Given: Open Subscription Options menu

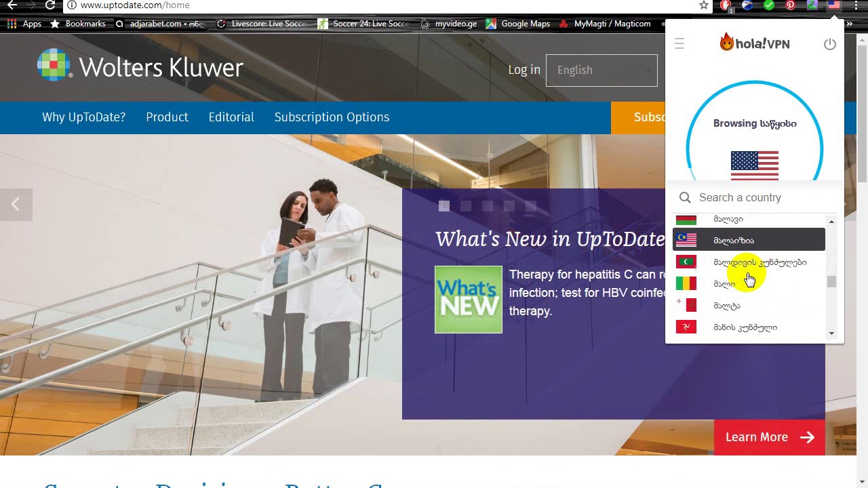Looking at the screenshot, I should point(332,117).
